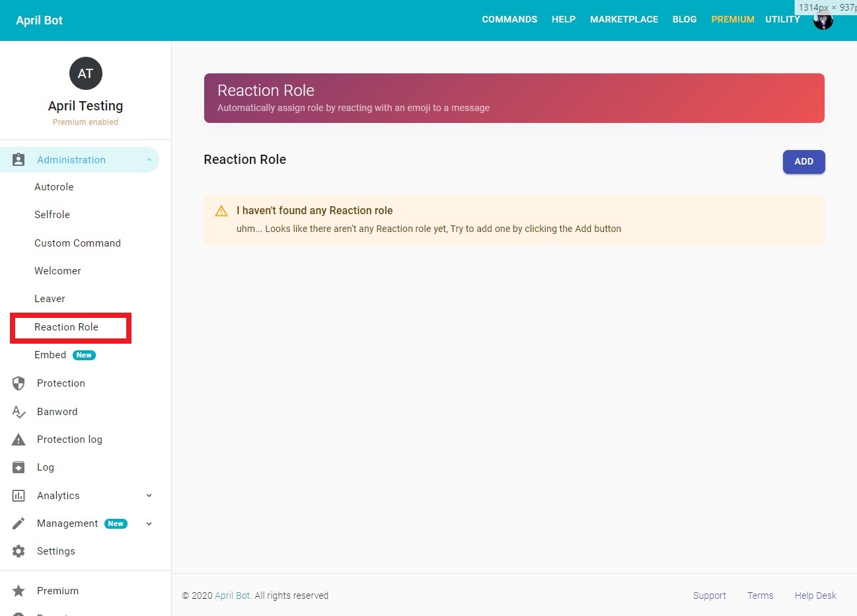Click the Management pencil icon
Image resolution: width=857 pixels, height=616 pixels.
tap(19, 523)
